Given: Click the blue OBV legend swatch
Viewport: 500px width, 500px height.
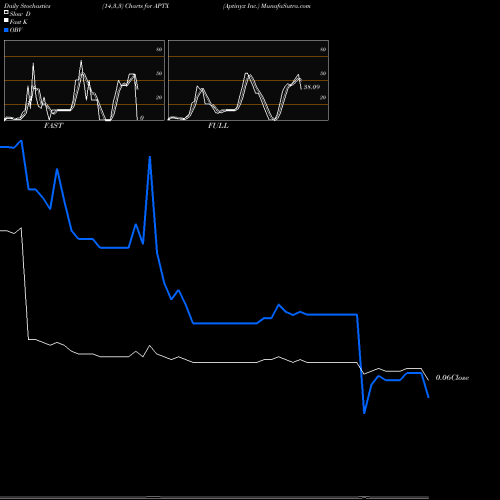Looking at the screenshot, I should coord(6,30).
